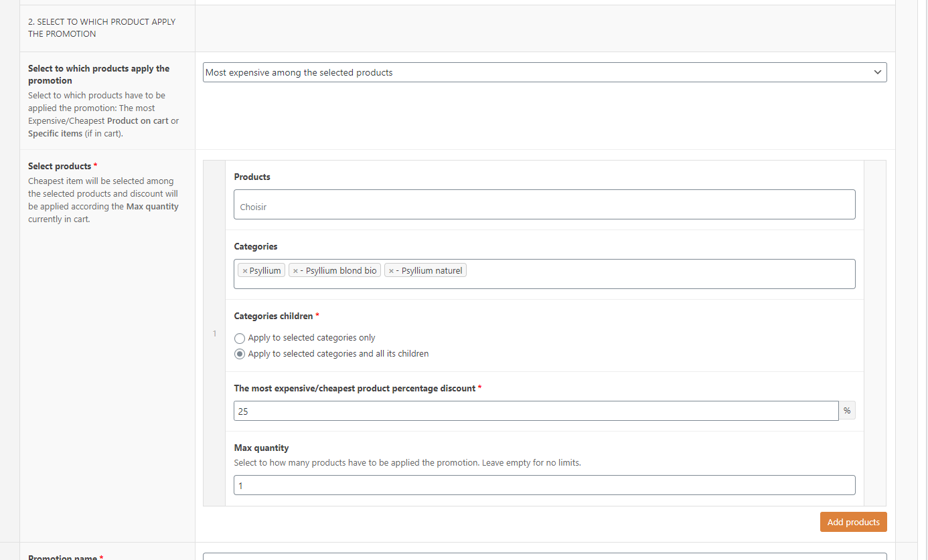Click the first 'Psyllium' tag label
928x560 pixels.
[265, 271]
